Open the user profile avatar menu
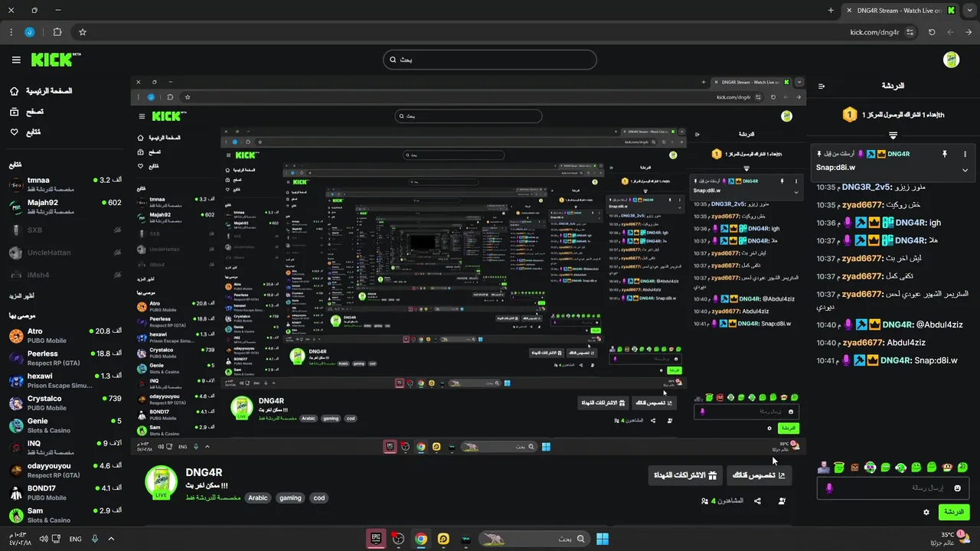 951,60
